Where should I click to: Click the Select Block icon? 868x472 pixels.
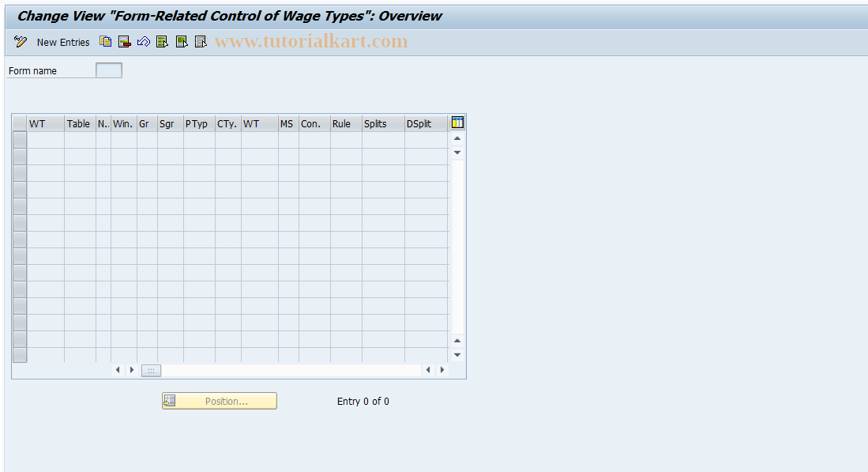click(x=182, y=42)
